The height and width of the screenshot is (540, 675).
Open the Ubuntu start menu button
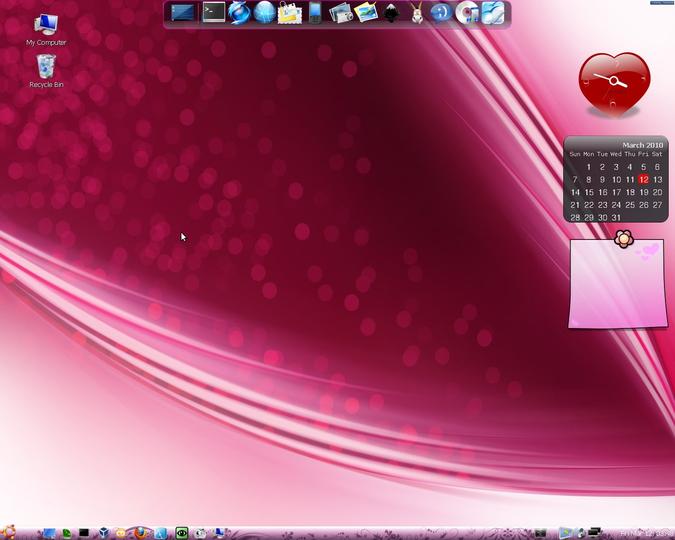pyautogui.click(x=8, y=533)
